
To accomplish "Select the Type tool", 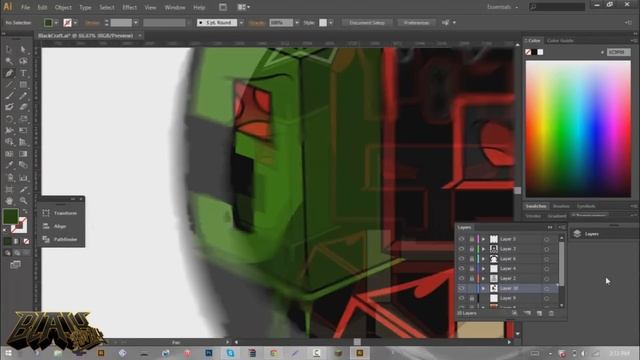I will 23,73.
